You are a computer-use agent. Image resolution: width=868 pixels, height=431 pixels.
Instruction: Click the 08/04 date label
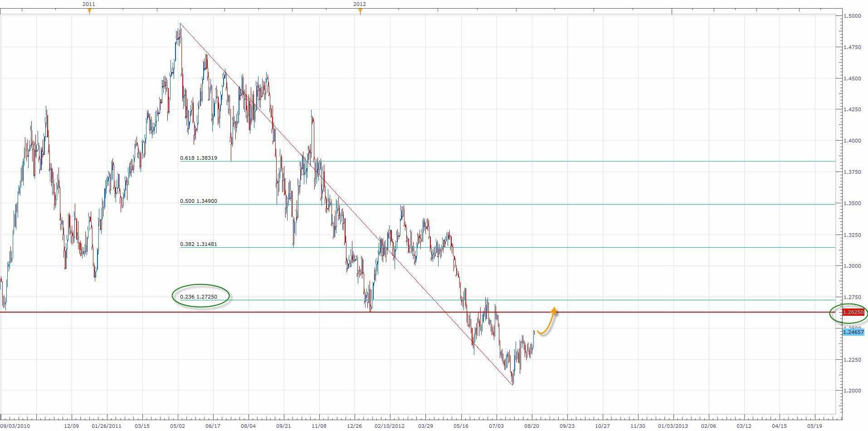[x=249, y=426]
